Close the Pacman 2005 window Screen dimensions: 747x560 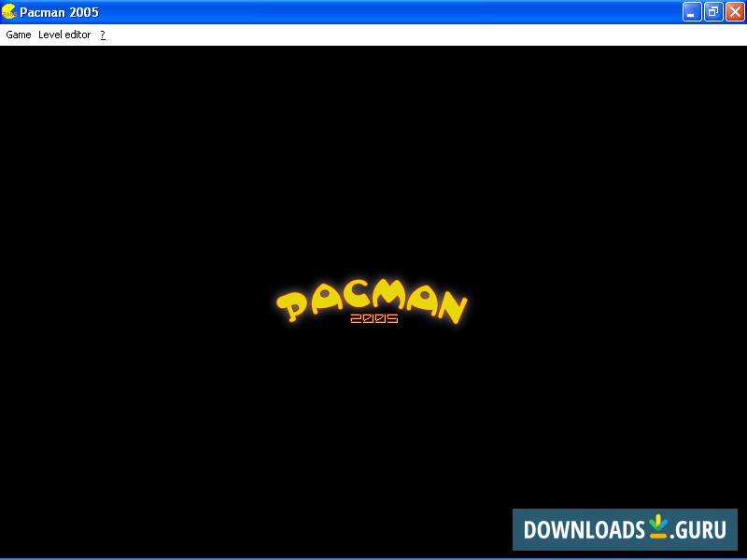(734, 12)
